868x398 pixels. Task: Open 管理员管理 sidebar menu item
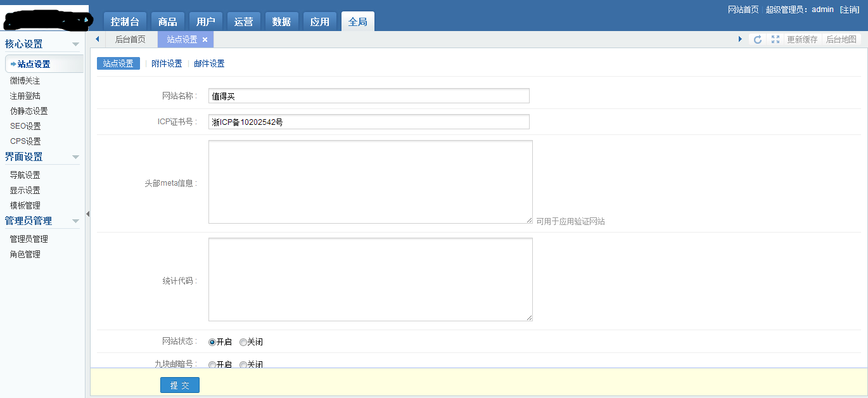pos(29,240)
